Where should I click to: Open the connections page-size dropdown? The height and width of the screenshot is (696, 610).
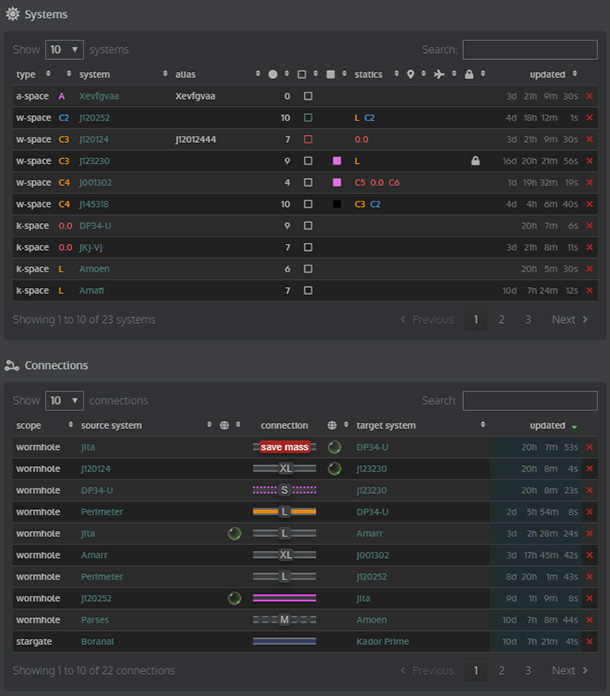pyautogui.click(x=65, y=400)
